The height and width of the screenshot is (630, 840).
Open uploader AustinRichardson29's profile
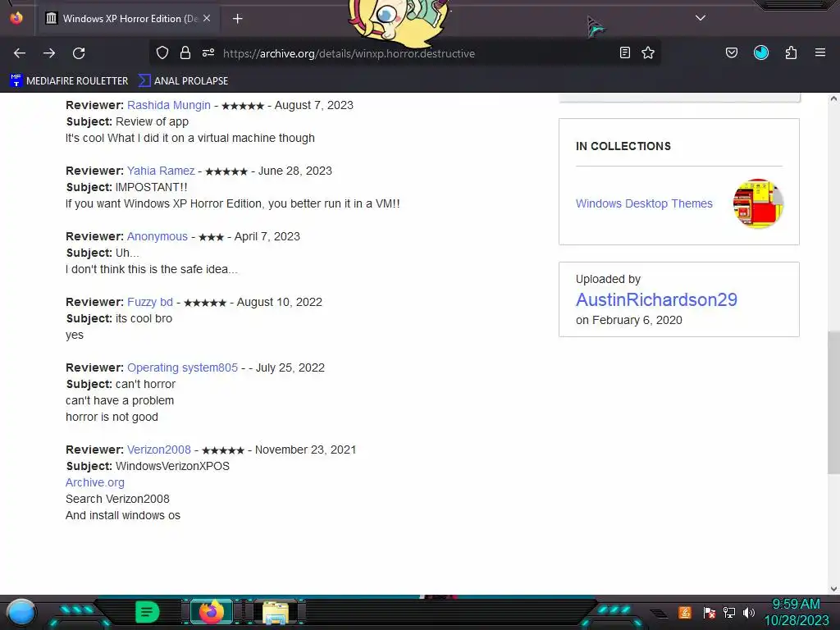[x=656, y=299]
